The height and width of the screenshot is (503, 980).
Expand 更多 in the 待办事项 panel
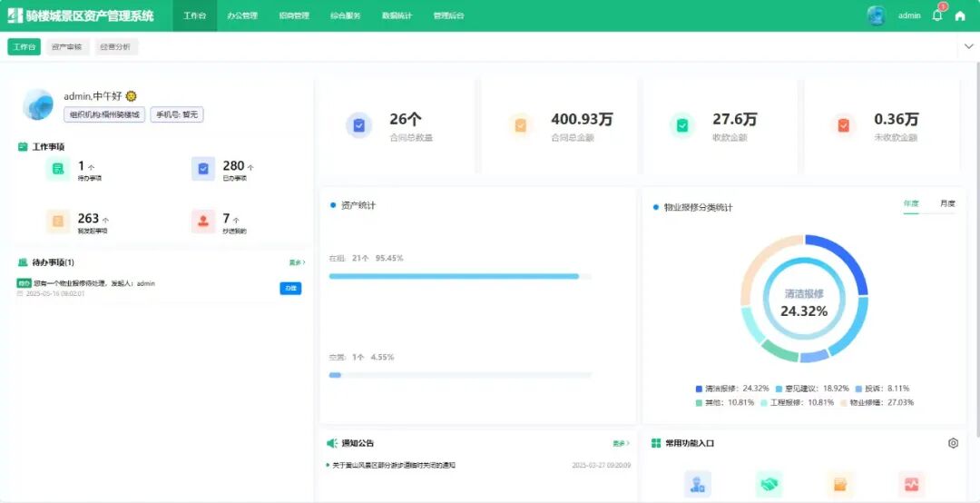[297, 262]
